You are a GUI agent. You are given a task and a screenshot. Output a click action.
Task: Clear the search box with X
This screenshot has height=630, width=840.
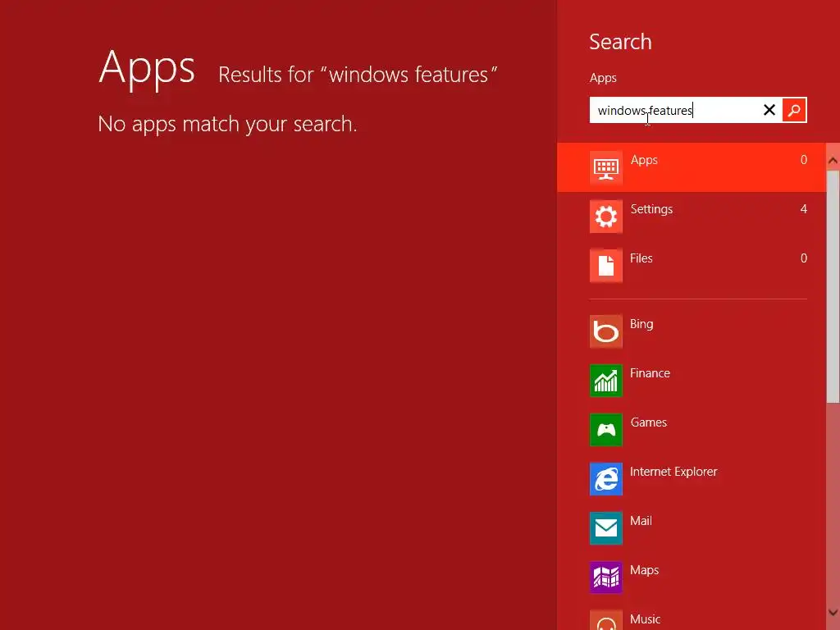pos(769,110)
